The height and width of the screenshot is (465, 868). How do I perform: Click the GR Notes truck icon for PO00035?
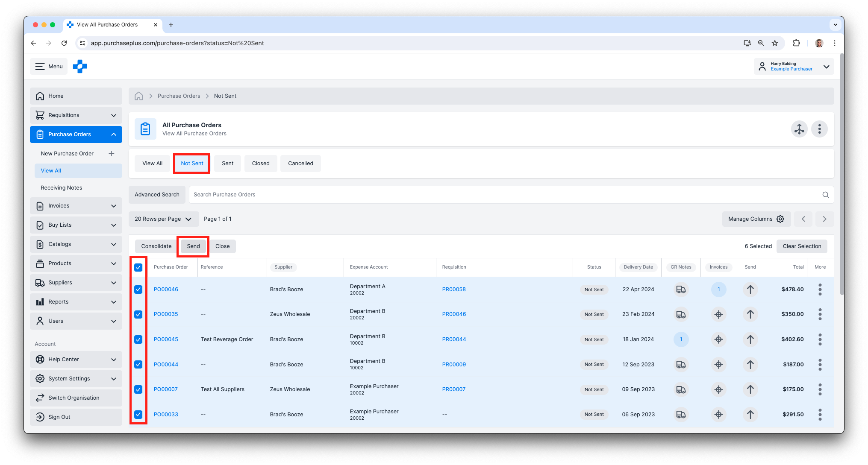[681, 314]
